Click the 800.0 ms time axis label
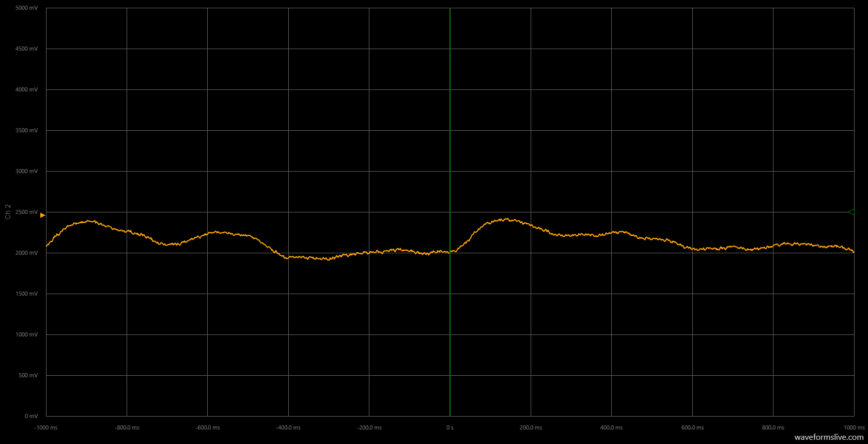The height and width of the screenshot is (444, 868). click(x=773, y=427)
